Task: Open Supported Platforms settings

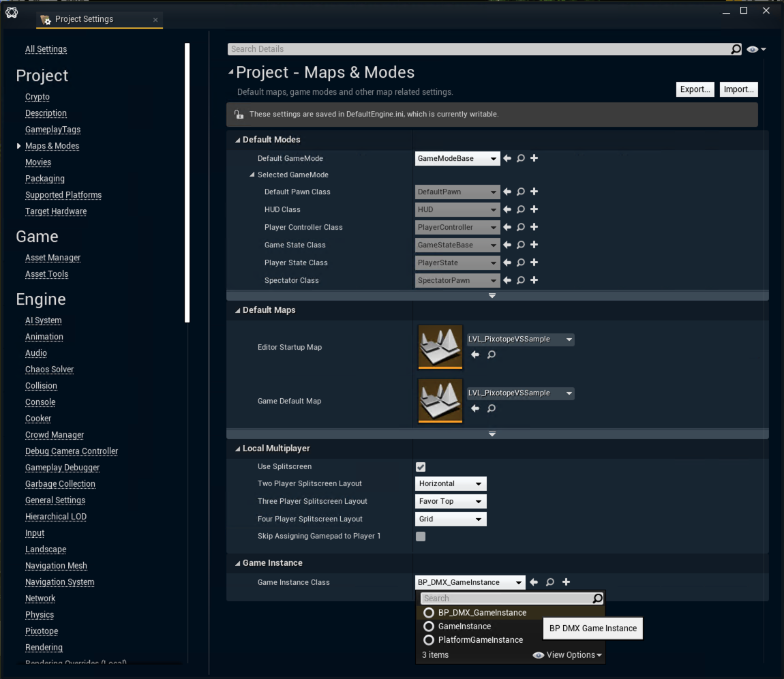Action: [x=63, y=194]
